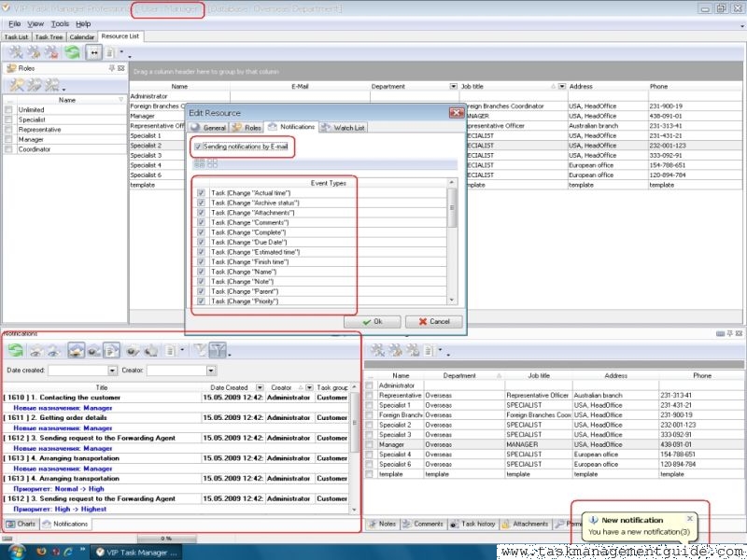Open the list options dropdown in Notifications toolbar
This screenshot has height=560, width=747.
tap(182, 351)
